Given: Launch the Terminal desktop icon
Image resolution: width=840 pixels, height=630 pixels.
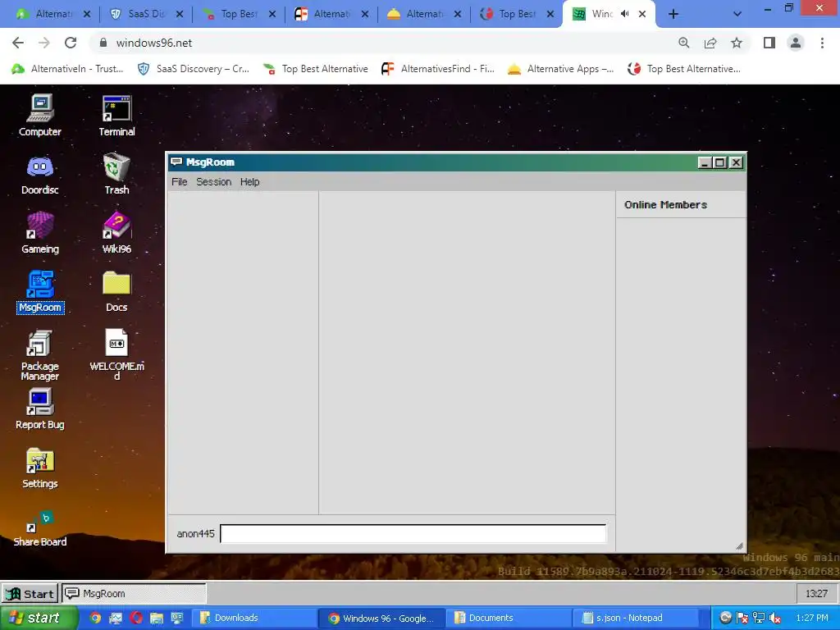Looking at the screenshot, I should pos(116,115).
